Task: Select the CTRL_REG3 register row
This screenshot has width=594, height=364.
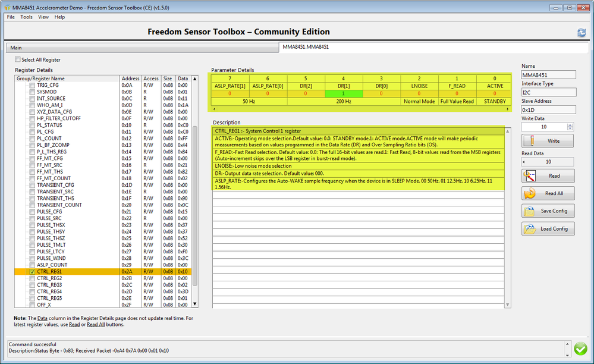Action: click(x=103, y=285)
